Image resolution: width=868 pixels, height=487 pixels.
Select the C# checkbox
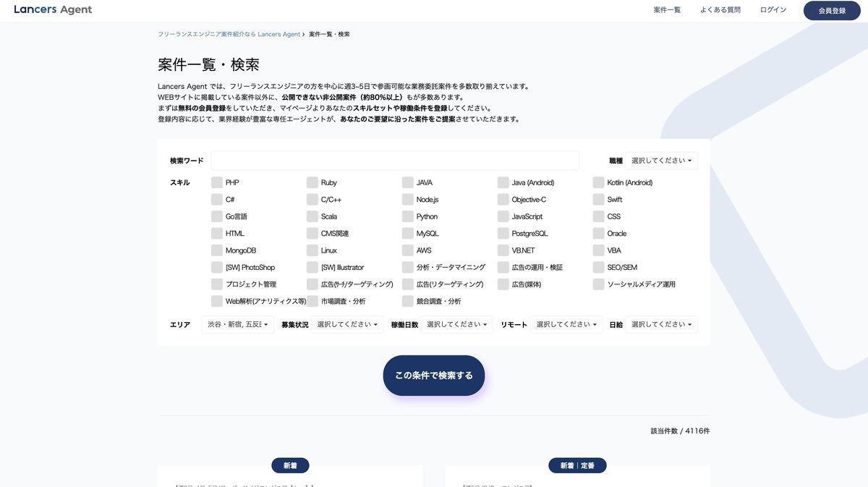point(217,200)
